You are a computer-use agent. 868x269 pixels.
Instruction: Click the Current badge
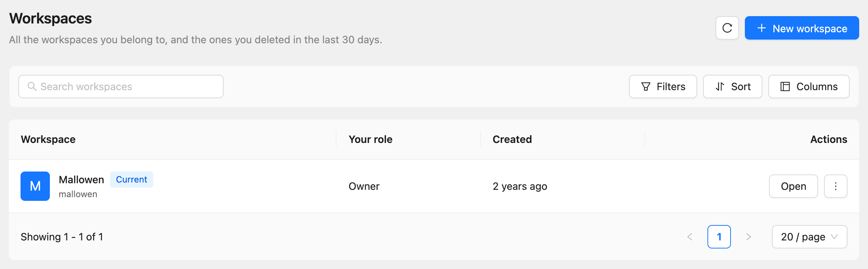point(132,180)
